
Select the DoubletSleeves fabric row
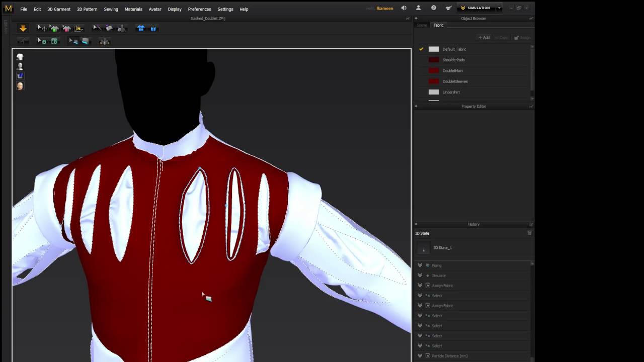[x=473, y=81]
